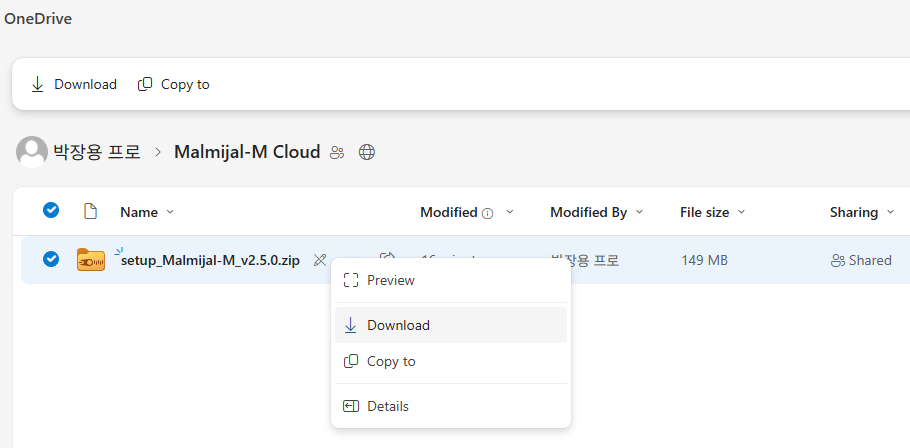910x448 pixels.
Task: Click the Download icon in the top toolbar
Action: 38,85
